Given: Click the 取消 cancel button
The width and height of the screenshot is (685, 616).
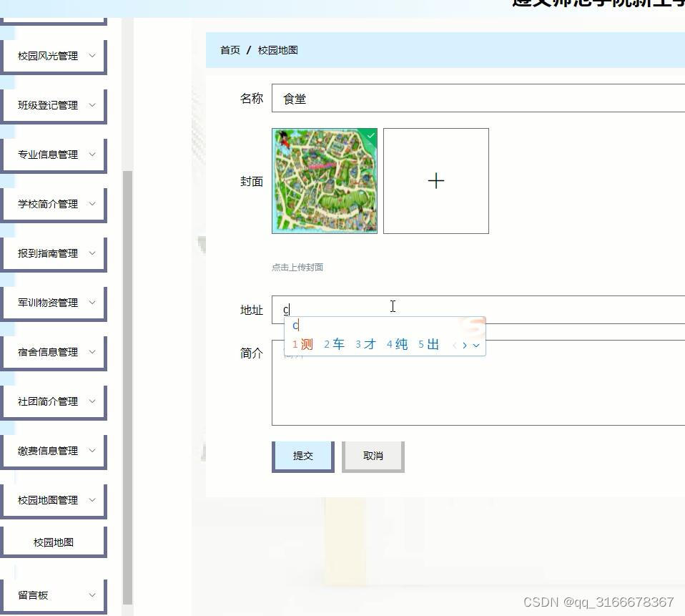Looking at the screenshot, I should pyautogui.click(x=373, y=455).
